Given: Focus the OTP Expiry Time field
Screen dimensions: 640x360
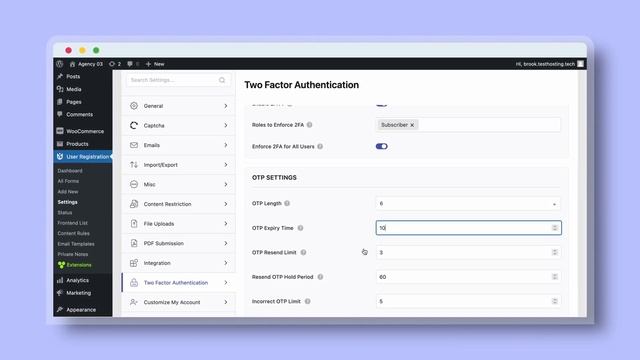Looking at the screenshot, I should pyautogui.click(x=468, y=228).
